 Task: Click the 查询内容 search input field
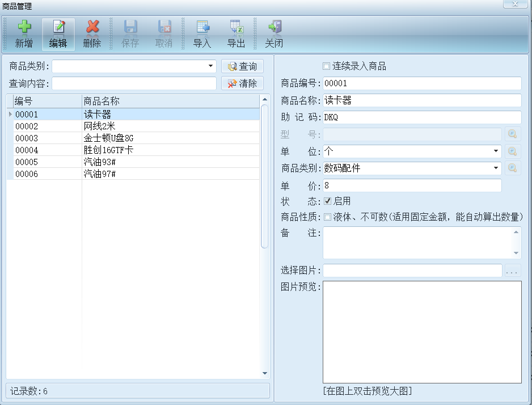134,83
